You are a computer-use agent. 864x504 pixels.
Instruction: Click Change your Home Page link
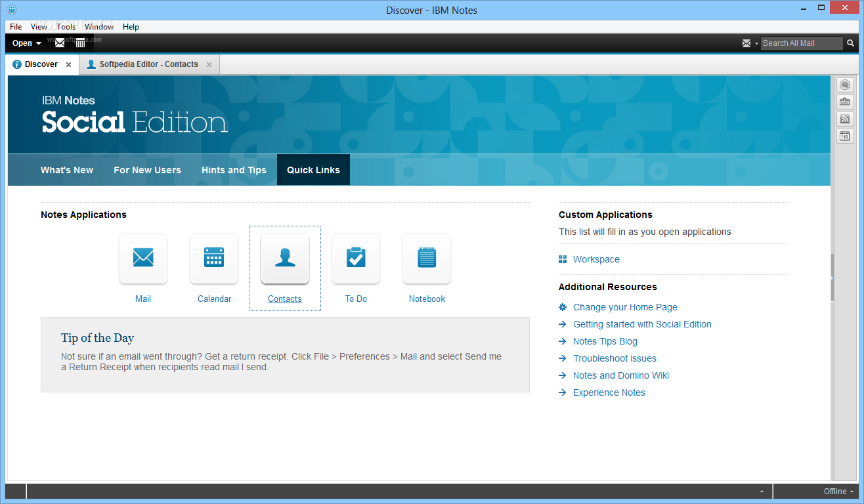click(x=625, y=307)
